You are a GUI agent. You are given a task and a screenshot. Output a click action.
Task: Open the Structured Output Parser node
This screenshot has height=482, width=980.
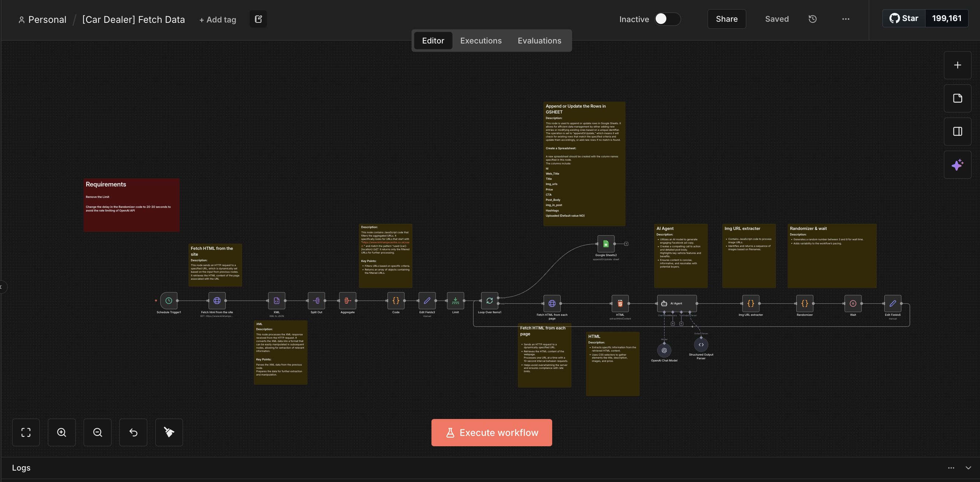pyautogui.click(x=701, y=345)
